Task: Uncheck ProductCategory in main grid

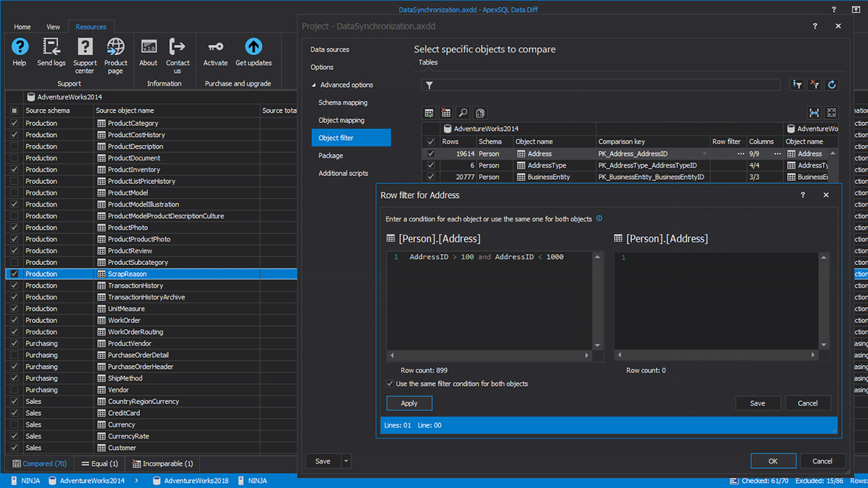Action: point(15,124)
